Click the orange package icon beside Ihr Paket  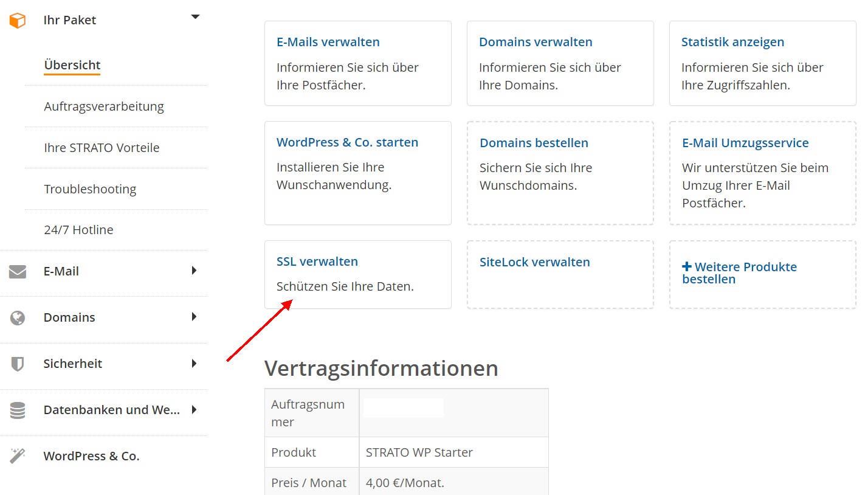(x=18, y=21)
